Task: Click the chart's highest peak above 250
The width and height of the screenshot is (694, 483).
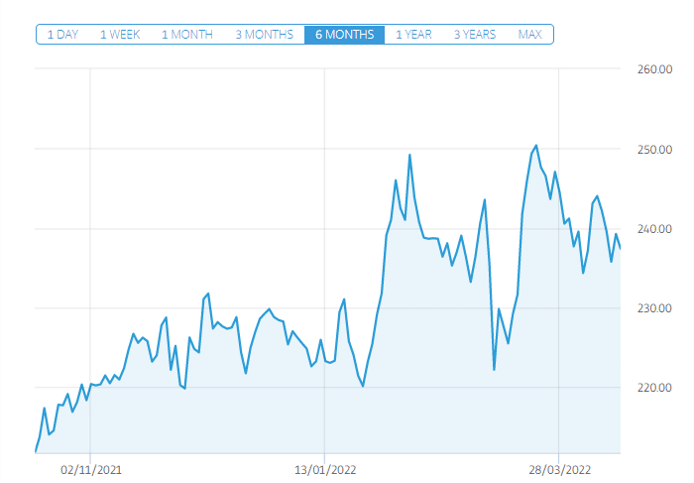Action: [536, 145]
